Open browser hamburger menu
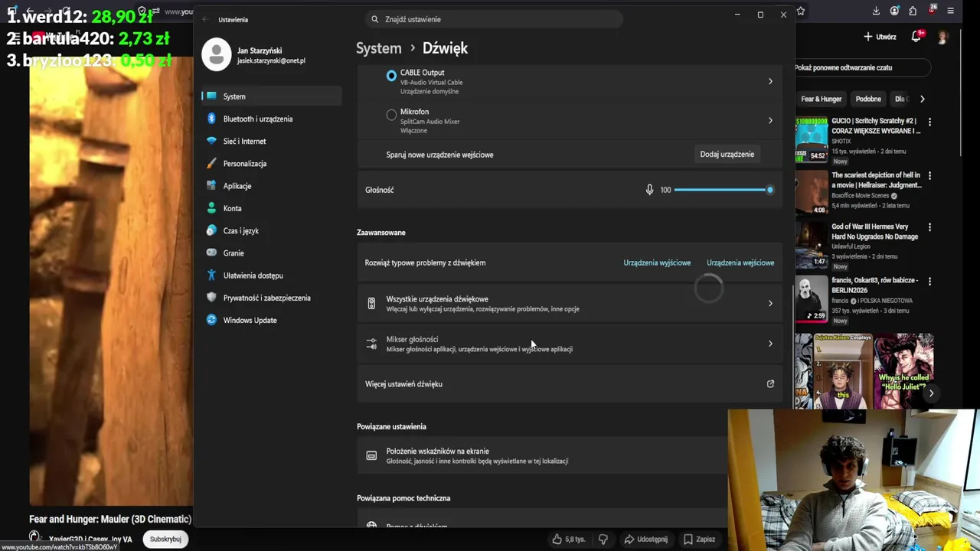Viewport: 980px width, 551px height. 951,11
